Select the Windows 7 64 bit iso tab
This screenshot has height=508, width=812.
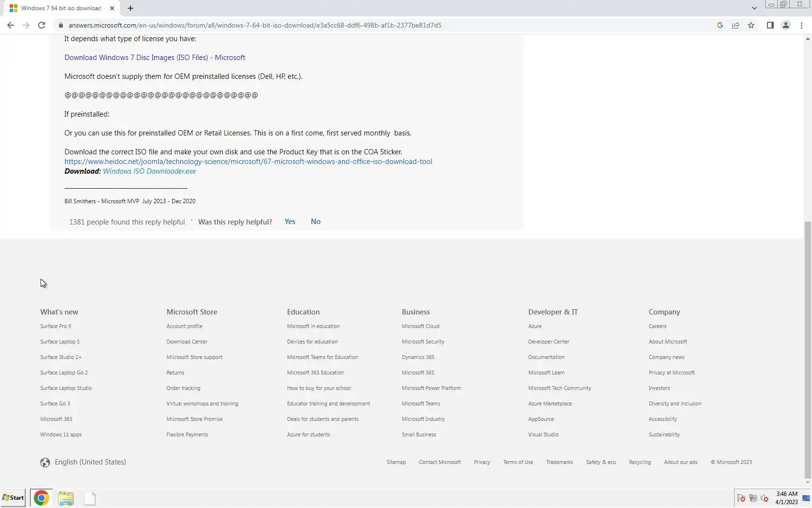click(60, 8)
